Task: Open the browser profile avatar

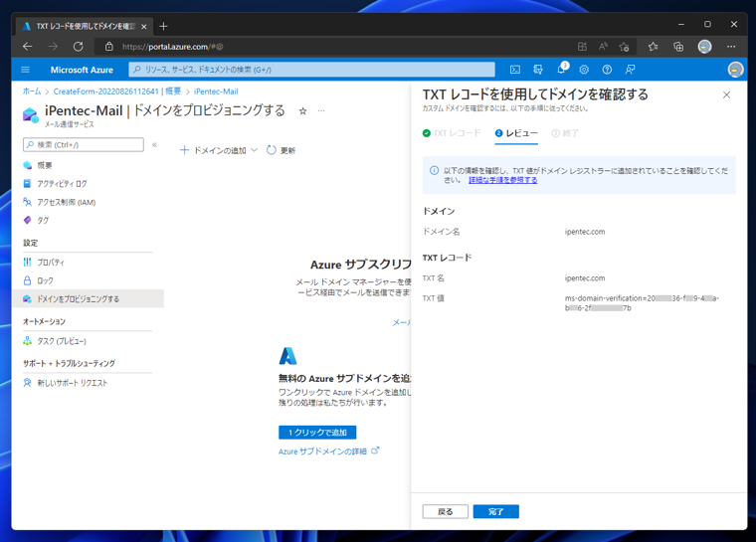Action: coord(704,47)
